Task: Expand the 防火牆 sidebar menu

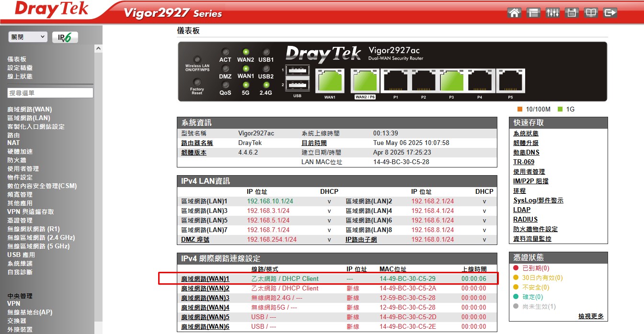Action: [x=17, y=160]
